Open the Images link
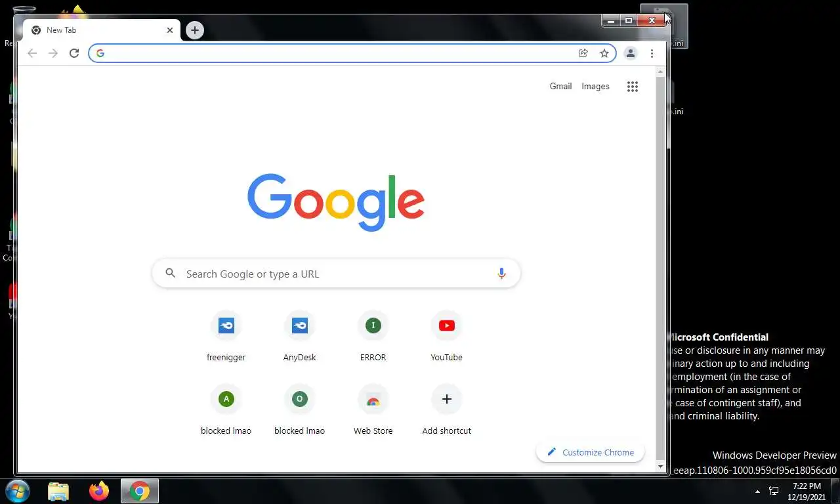This screenshot has height=504, width=840. pyautogui.click(x=595, y=86)
